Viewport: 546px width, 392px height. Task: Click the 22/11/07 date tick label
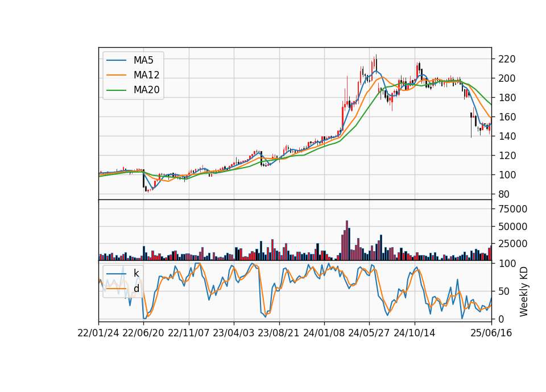[189, 333]
